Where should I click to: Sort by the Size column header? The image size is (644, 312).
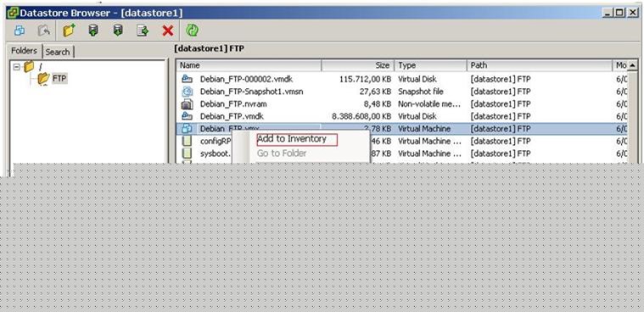pos(357,65)
